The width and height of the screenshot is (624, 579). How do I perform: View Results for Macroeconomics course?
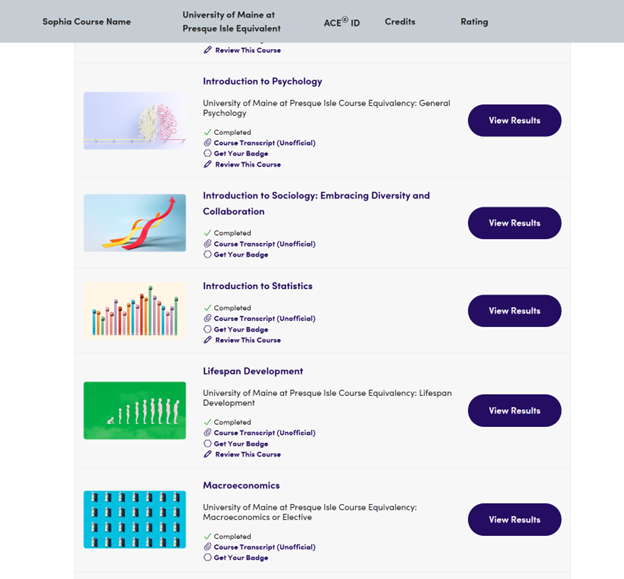(514, 519)
